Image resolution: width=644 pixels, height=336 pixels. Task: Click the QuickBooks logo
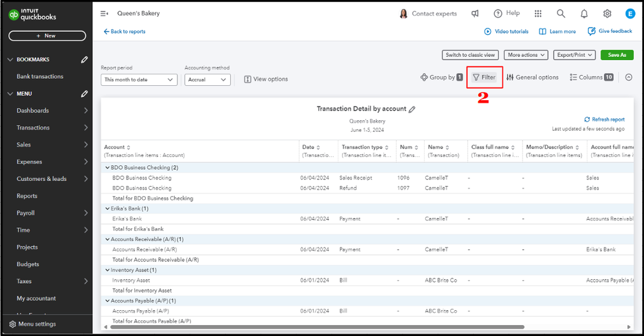click(32, 14)
